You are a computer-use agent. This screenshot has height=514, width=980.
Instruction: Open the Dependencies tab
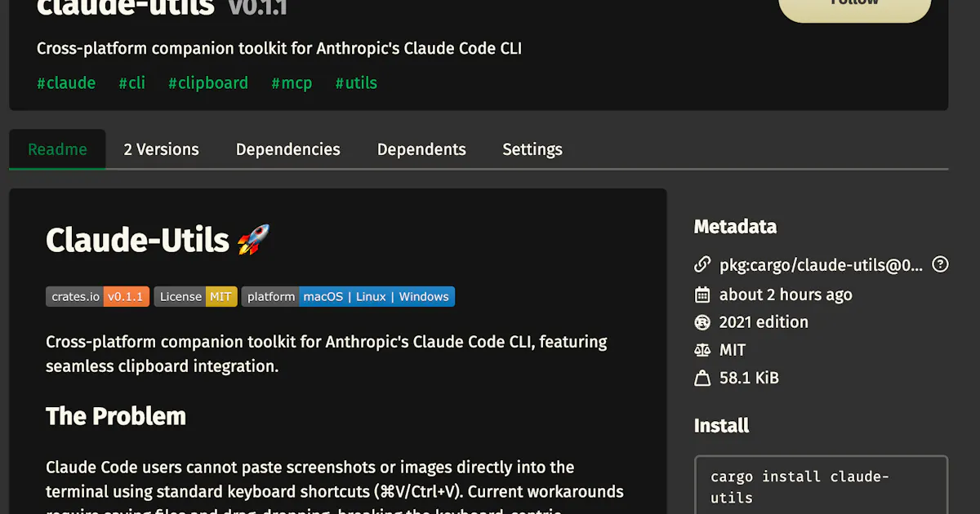(288, 149)
